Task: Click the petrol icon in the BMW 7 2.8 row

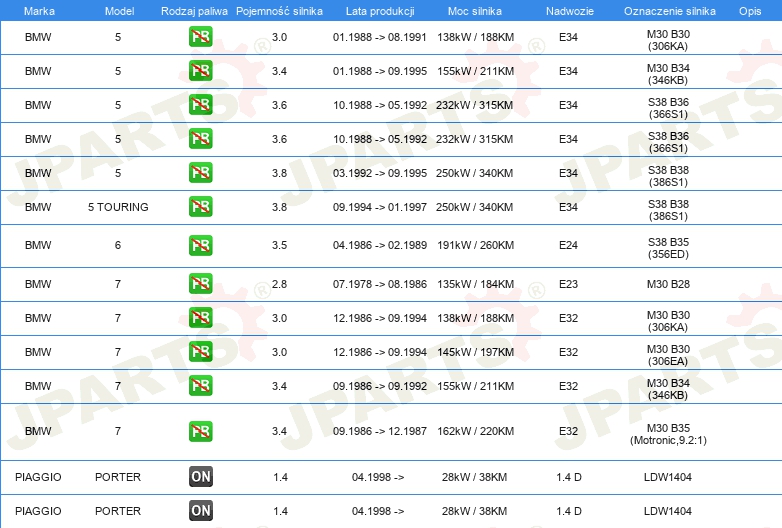Action: tap(200, 284)
